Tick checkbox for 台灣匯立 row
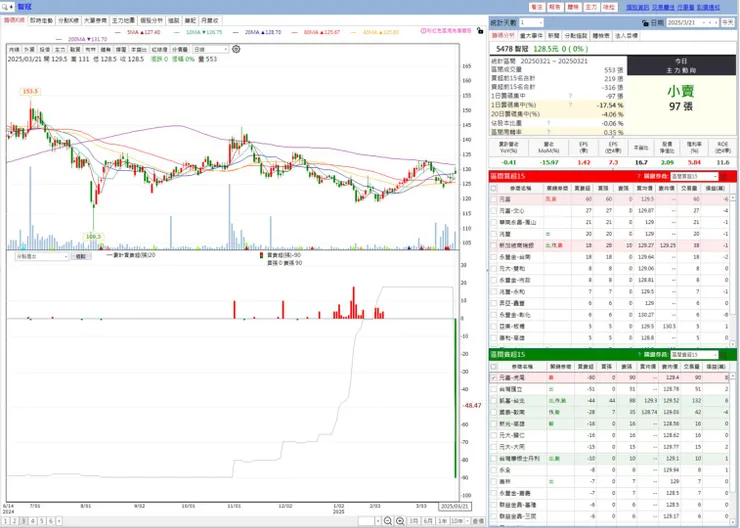Viewport: 740px width, 528px height. 494,389
